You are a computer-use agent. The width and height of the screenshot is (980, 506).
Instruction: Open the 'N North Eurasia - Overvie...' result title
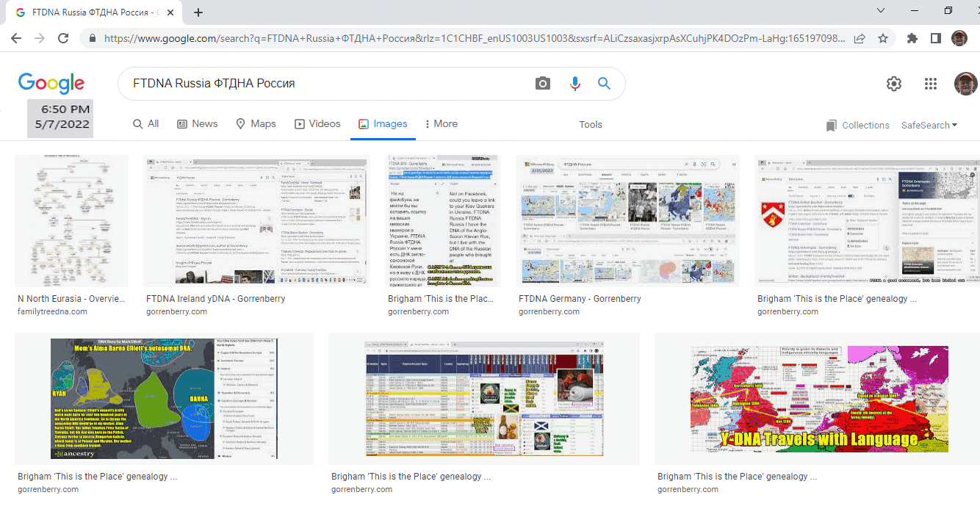(x=71, y=299)
